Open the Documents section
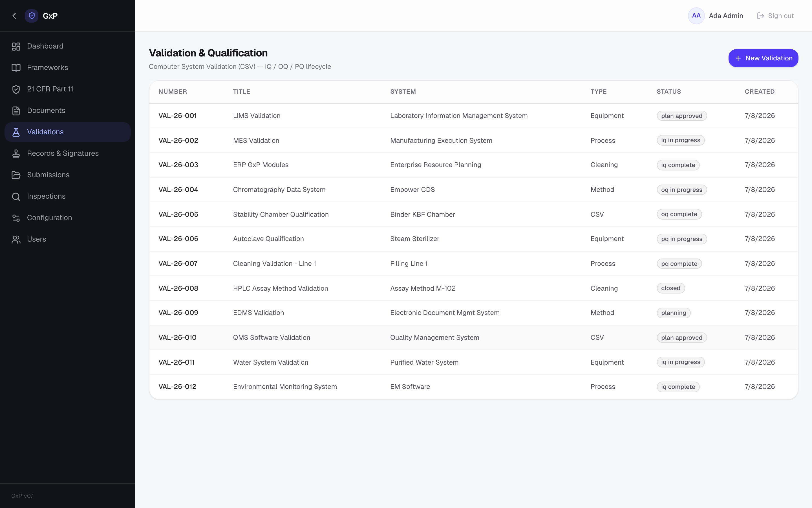This screenshot has width=812, height=508. click(x=68, y=111)
